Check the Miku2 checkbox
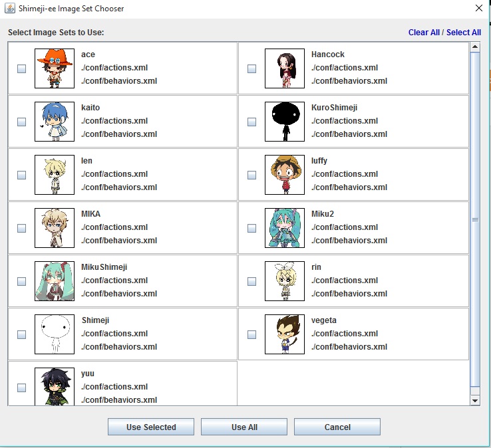Image resolution: width=491 pixels, height=448 pixels. click(x=251, y=228)
